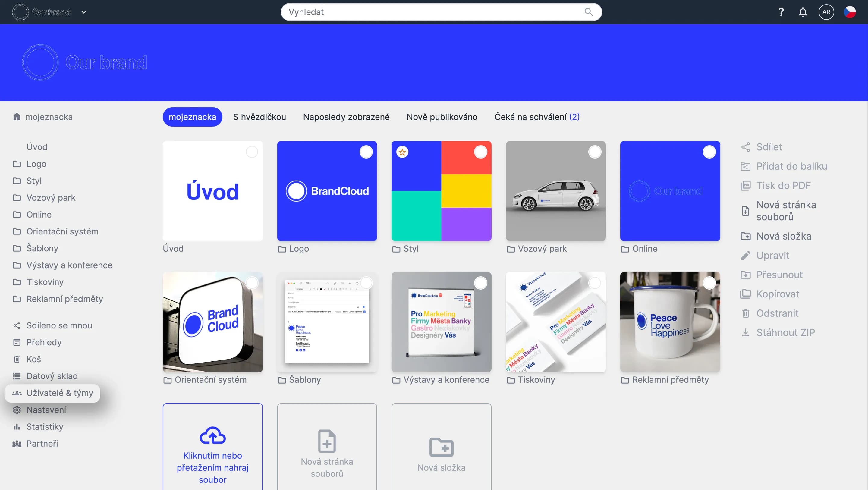Click the Koš trash icon in sidebar
Image resolution: width=868 pixels, height=490 pixels.
pos(17,359)
